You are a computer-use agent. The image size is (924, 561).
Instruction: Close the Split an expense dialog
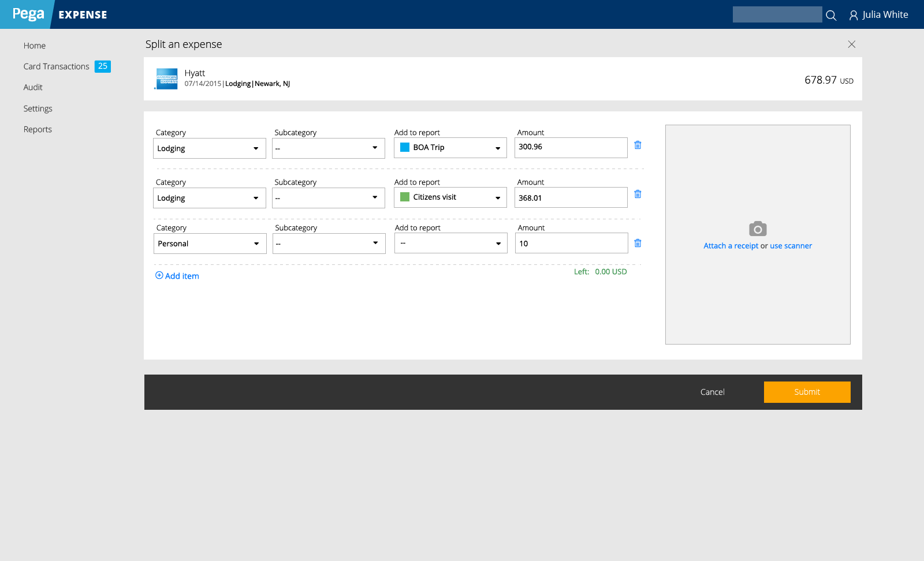[x=851, y=44]
